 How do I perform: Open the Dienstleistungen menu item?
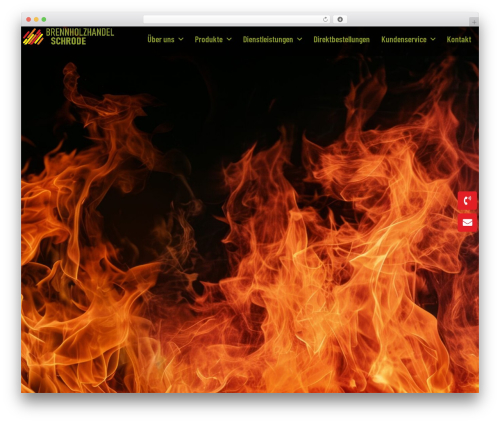[268, 39]
